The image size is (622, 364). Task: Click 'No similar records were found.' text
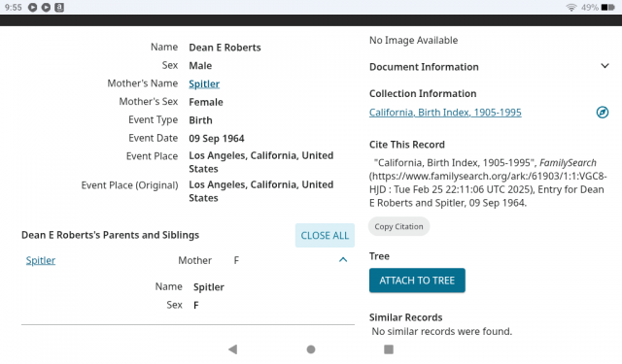point(442,331)
